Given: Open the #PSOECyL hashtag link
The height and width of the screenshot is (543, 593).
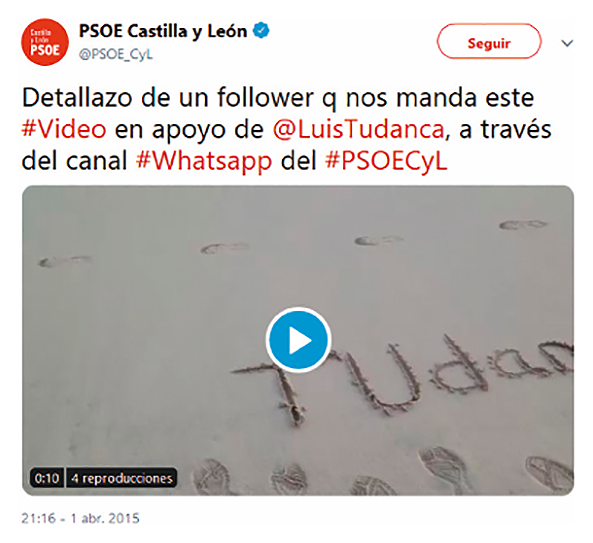Looking at the screenshot, I should tap(386, 161).
